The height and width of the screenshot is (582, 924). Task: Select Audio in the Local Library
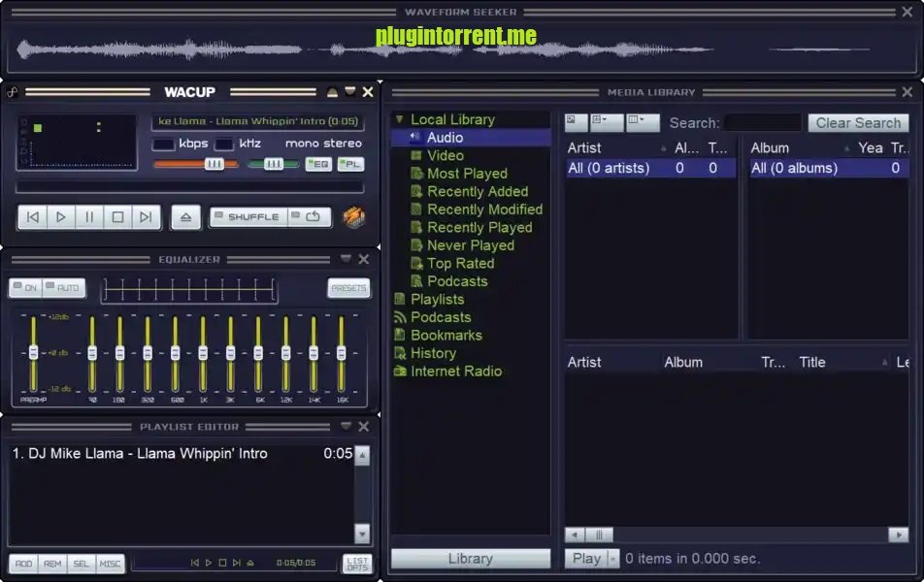pyautogui.click(x=471, y=137)
